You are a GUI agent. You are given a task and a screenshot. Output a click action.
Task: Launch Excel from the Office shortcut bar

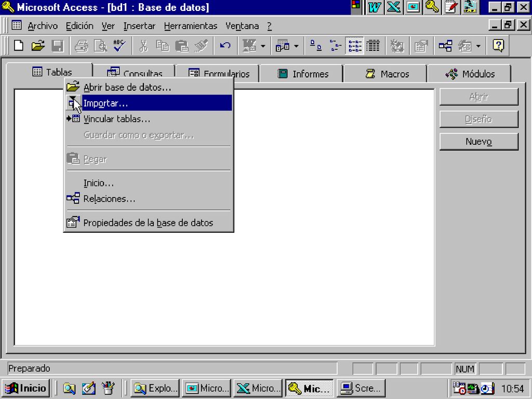pos(394,7)
